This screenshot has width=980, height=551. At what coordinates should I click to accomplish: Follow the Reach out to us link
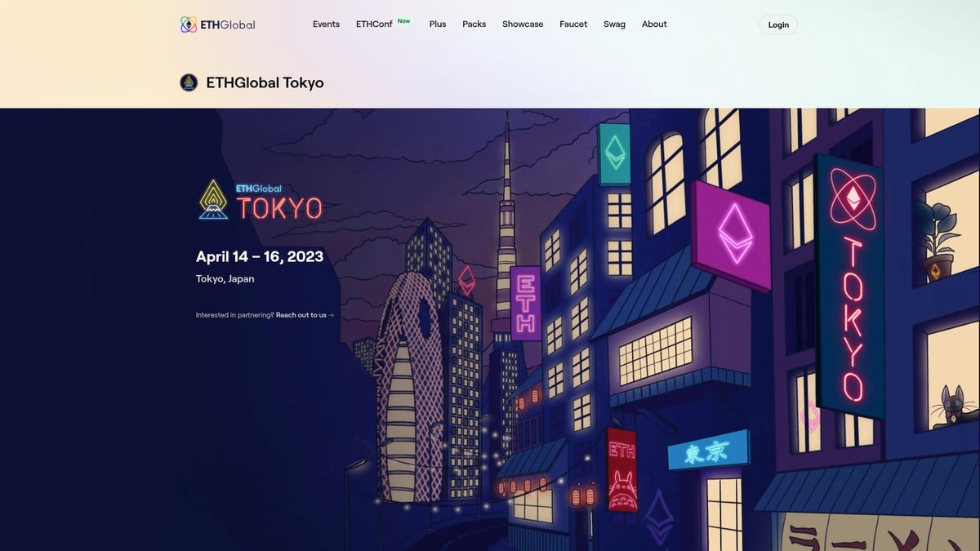[x=303, y=314]
